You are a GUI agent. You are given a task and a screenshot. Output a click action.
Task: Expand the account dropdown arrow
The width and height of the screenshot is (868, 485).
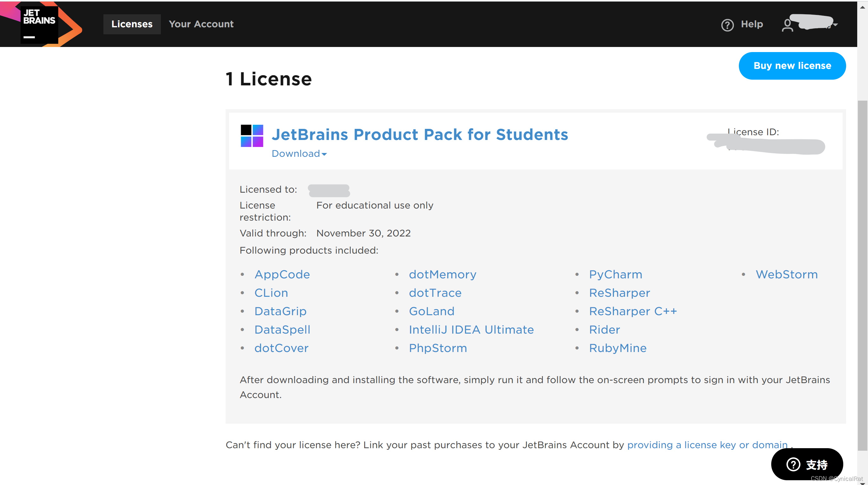(835, 25)
